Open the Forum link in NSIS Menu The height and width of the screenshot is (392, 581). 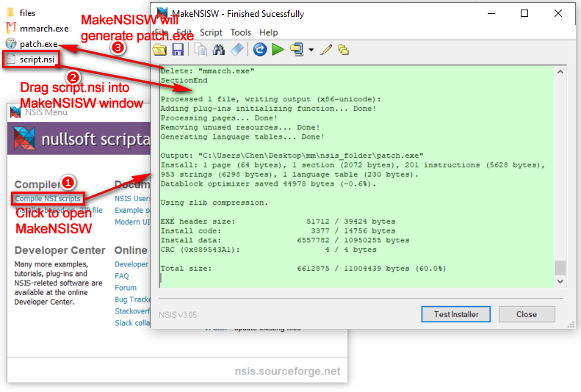click(126, 288)
